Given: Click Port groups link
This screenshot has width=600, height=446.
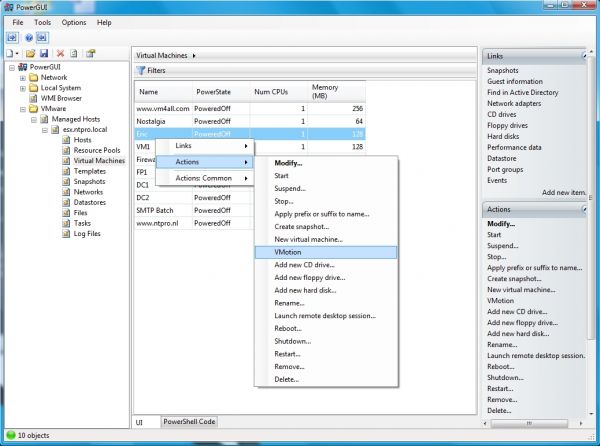Looking at the screenshot, I should click(505, 169).
